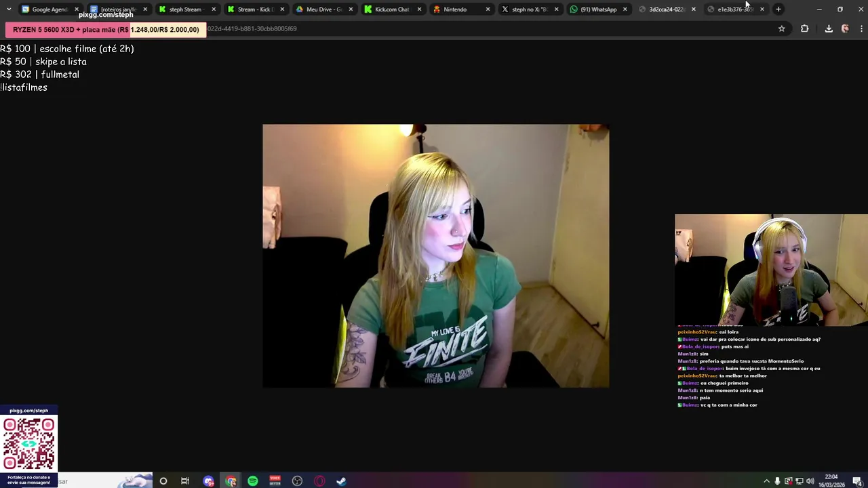Image resolution: width=868 pixels, height=488 pixels.
Task: Click the main webcam video feed
Action: [x=436, y=256]
